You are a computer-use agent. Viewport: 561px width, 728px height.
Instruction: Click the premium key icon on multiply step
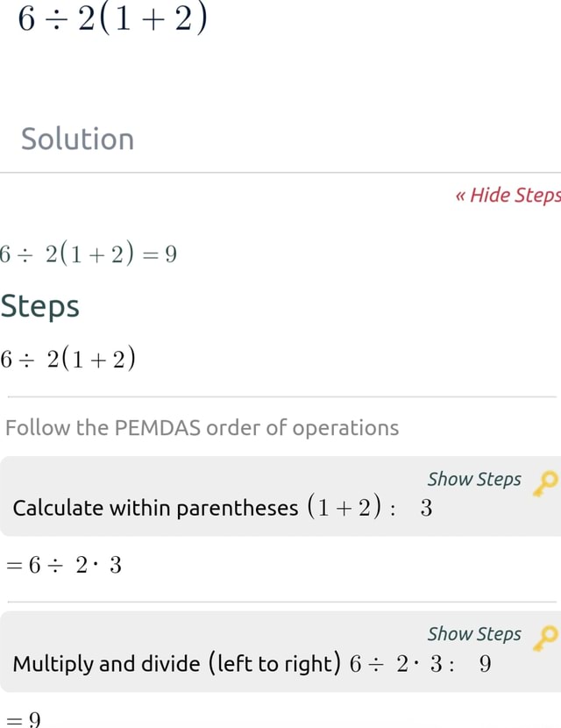point(546,637)
